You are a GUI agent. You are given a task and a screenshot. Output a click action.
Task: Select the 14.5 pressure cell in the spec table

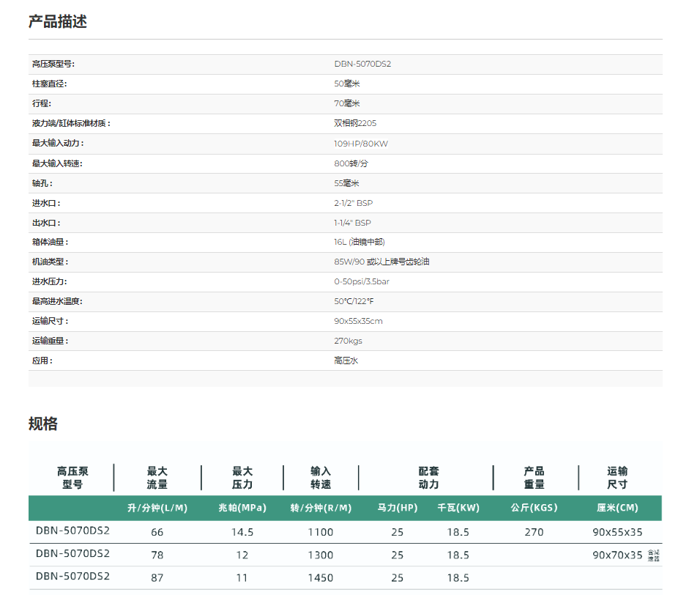click(242, 532)
